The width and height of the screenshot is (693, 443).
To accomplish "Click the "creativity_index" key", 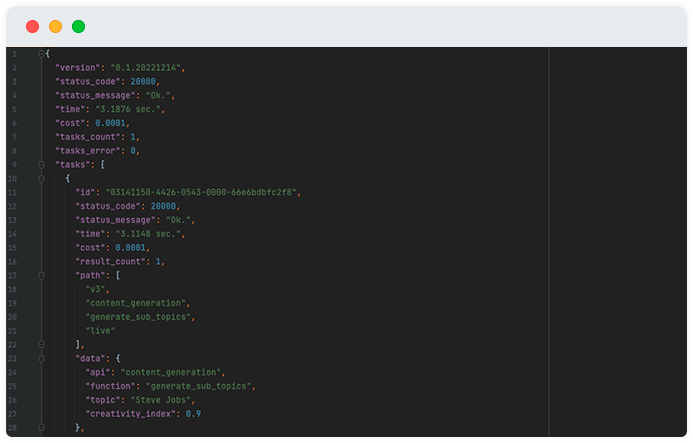I will 131,414.
